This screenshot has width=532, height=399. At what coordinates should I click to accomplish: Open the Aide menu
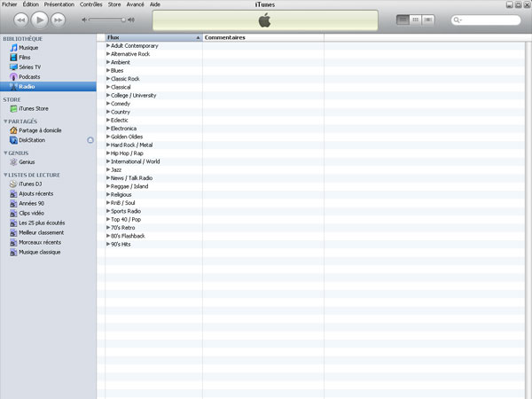click(155, 4)
